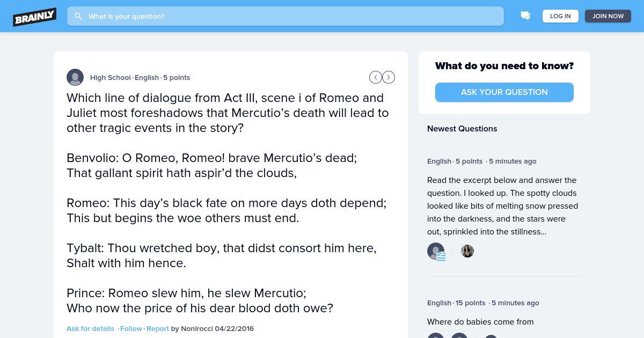Image resolution: width=644 pixels, height=338 pixels.
Task: Click the LOG IN button
Action: (x=560, y=16)
